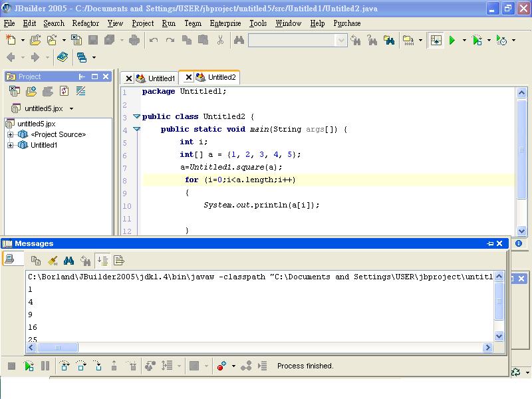Toggle the pressed pane button left of Run
The image size is (532, 399).
tap(436, 40)
